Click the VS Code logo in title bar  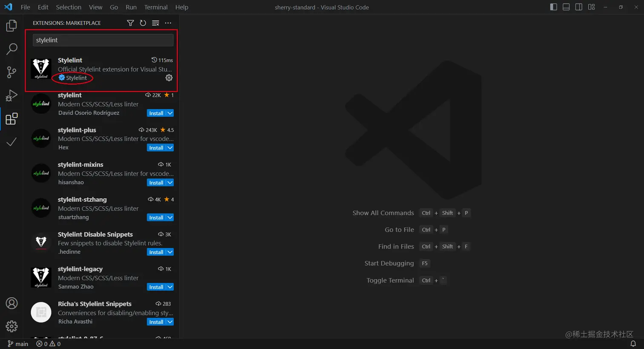coord(8,7)
